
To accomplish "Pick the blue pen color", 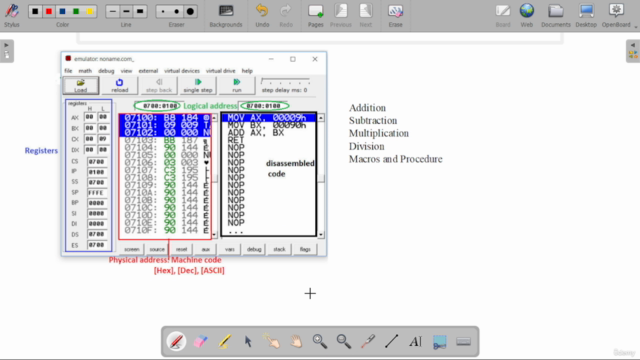I will pyautogui.click(x=62, y=11).
